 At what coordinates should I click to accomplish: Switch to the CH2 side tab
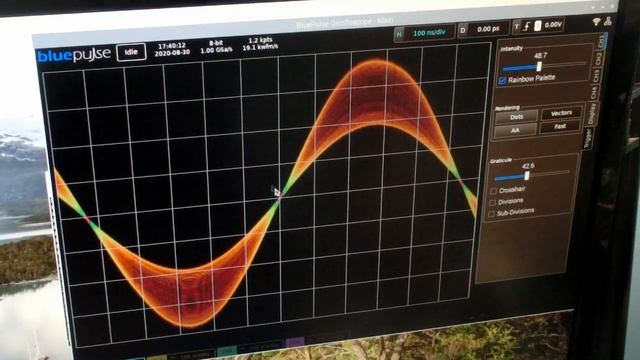599,58
